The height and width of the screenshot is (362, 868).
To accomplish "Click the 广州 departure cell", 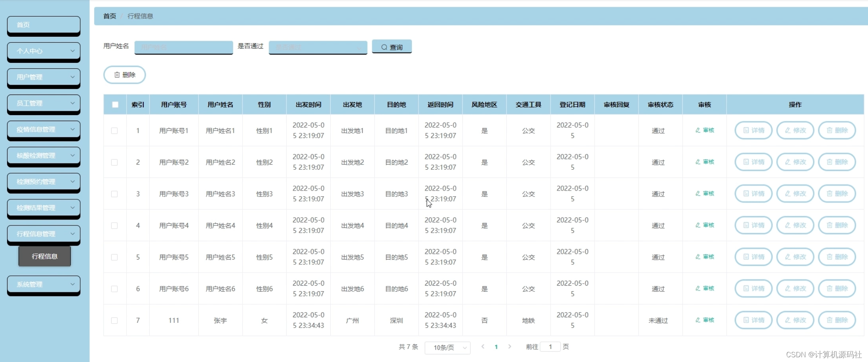I will [x=353, y=320].
